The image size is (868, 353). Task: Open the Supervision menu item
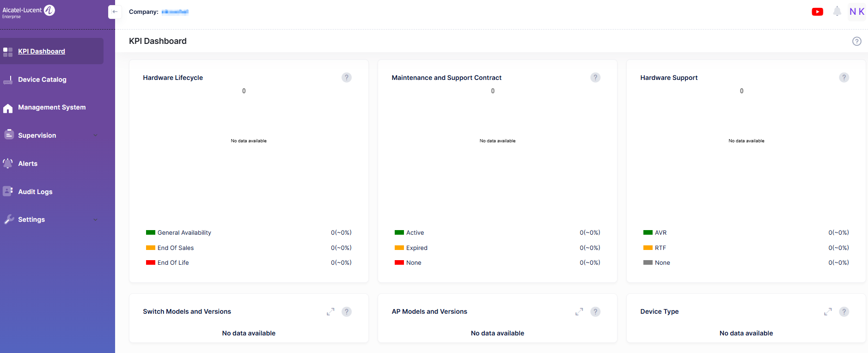[x=37, y=135]
